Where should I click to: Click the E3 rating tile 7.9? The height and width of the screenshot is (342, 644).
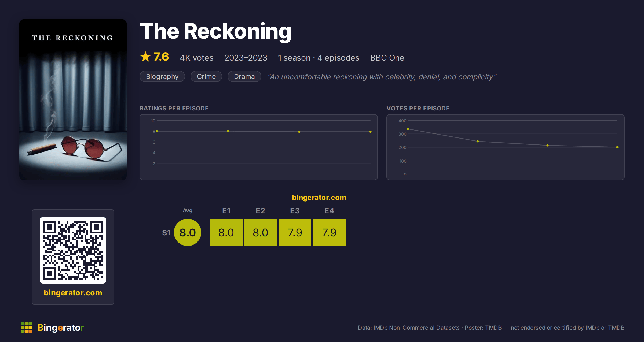click(295, 232)
